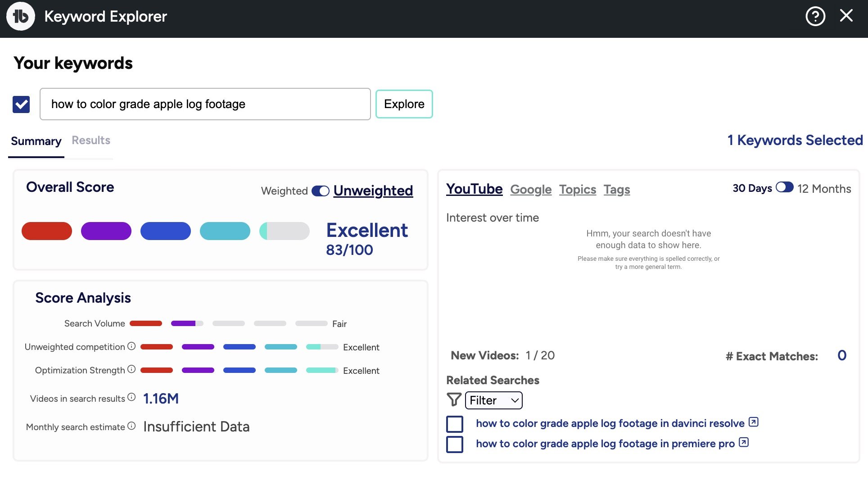Click the purple Overall Score pill
Screen dimensions: 868x490
tap(106, 231)
